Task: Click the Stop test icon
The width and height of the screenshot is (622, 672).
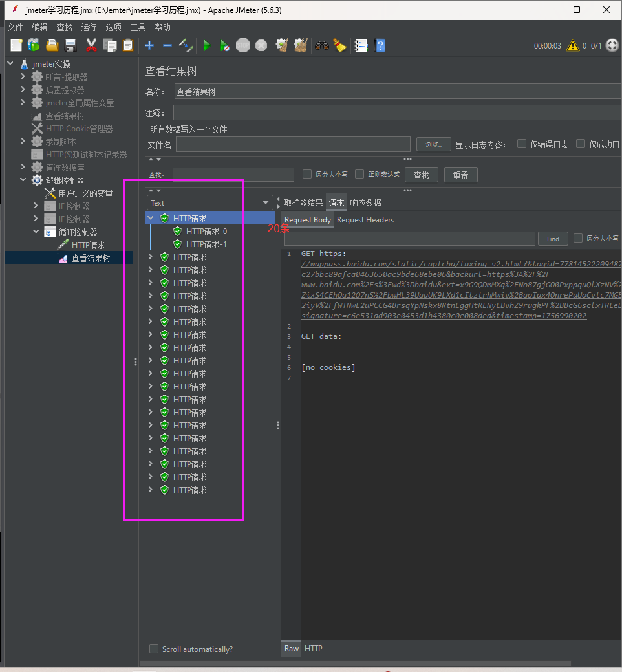Action: coord(243,45)
